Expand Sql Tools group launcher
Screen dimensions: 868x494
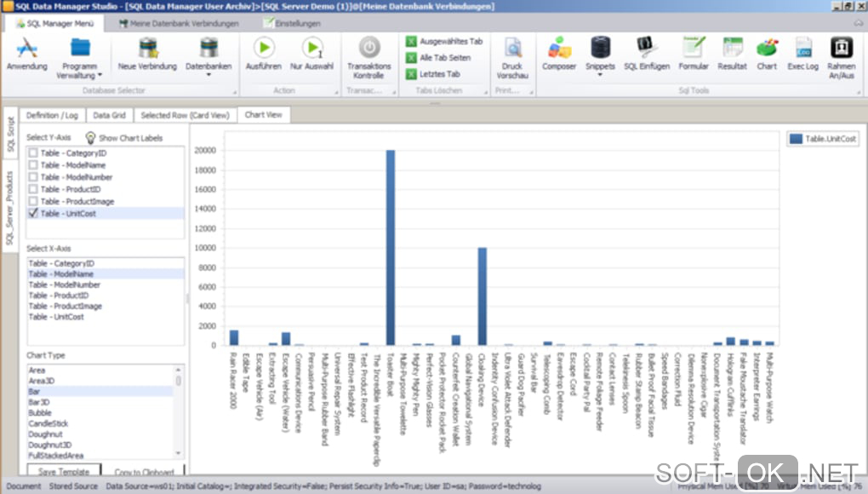(x=859, y=93)
